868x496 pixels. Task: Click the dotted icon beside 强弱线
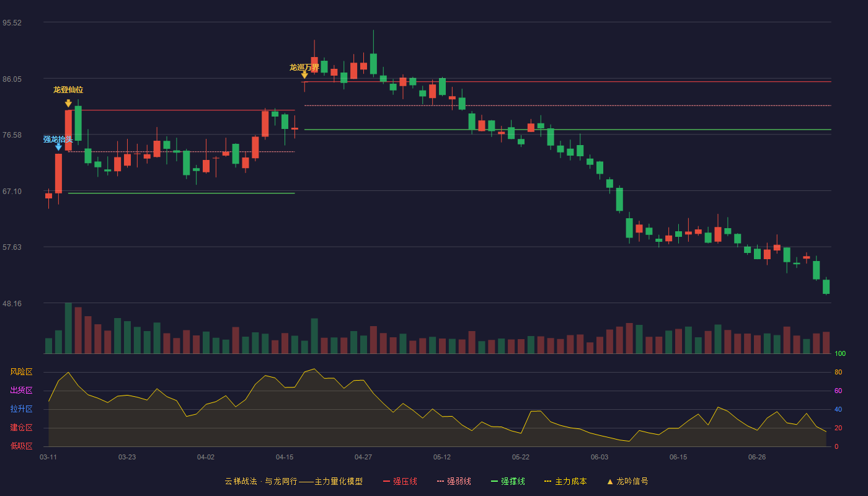tap(440, 482)
